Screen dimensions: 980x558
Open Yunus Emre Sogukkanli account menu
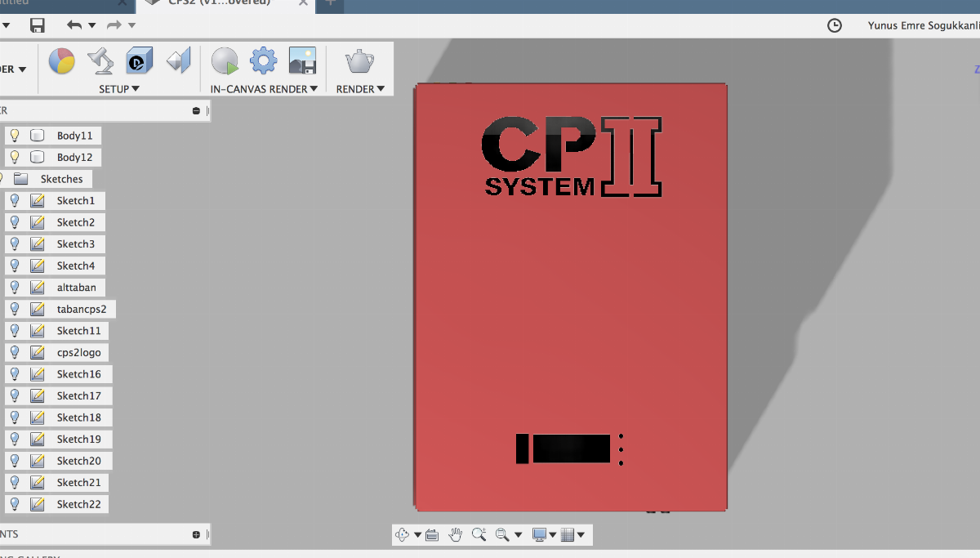924,25
